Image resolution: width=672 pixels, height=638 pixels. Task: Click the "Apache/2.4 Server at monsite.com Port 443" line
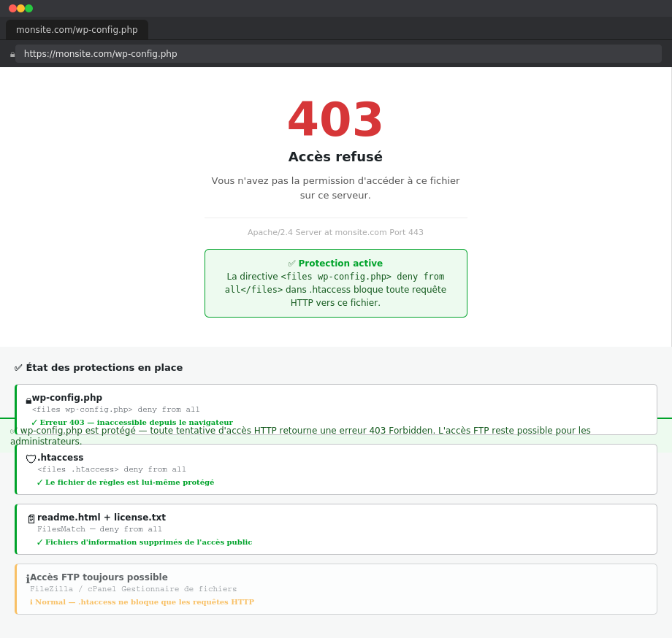pos(335,232)
